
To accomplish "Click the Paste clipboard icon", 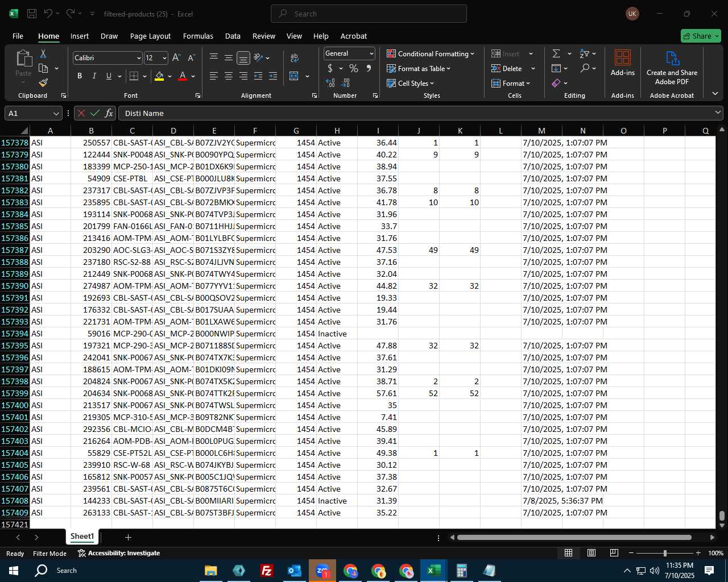I will [23, 59].
